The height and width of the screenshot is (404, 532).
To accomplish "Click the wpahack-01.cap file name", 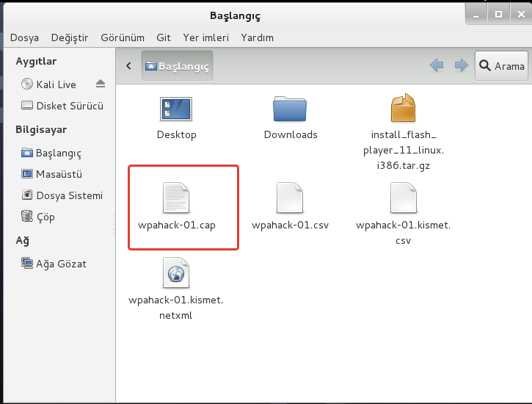I will coord(176,225).
